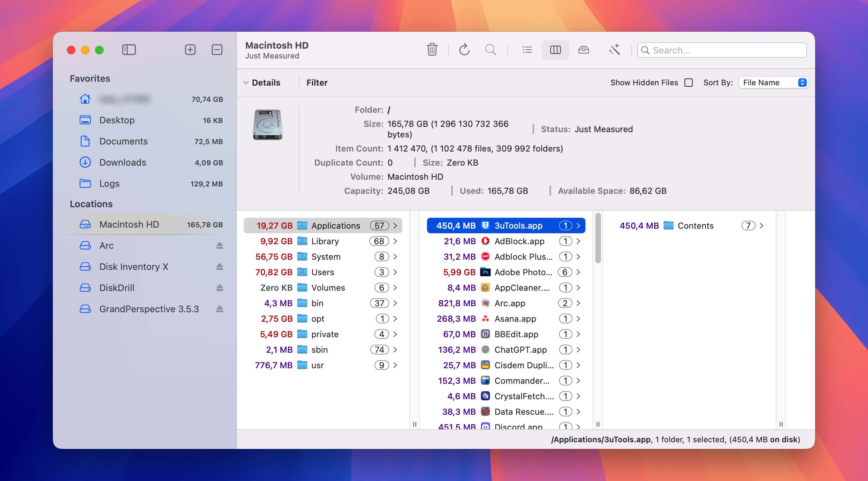The width and height of the screenshot is (868, 481).
Task: Select Asana.app in the list
Action: (506, 319)
